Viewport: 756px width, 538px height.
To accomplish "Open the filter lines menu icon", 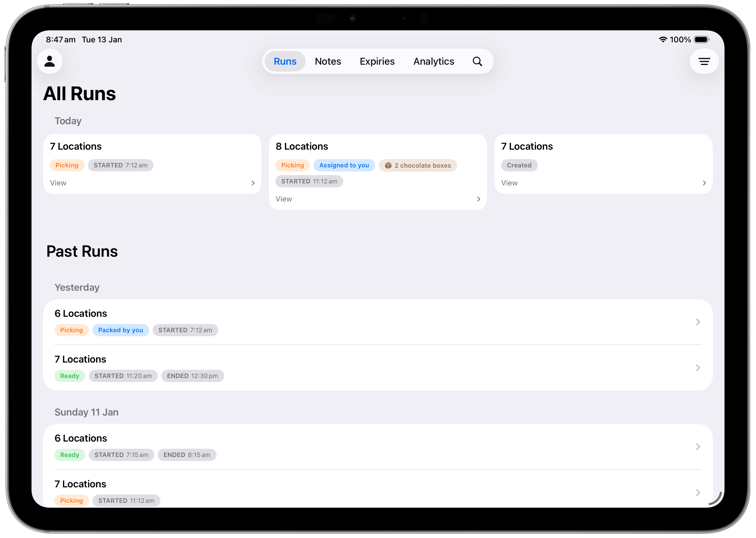I will (704, 61).
